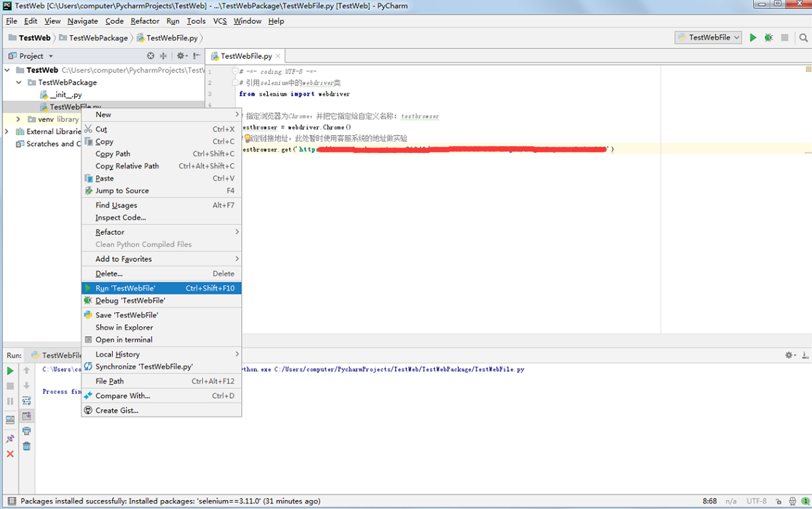Expand the venv library folder

tap(19, 119)
